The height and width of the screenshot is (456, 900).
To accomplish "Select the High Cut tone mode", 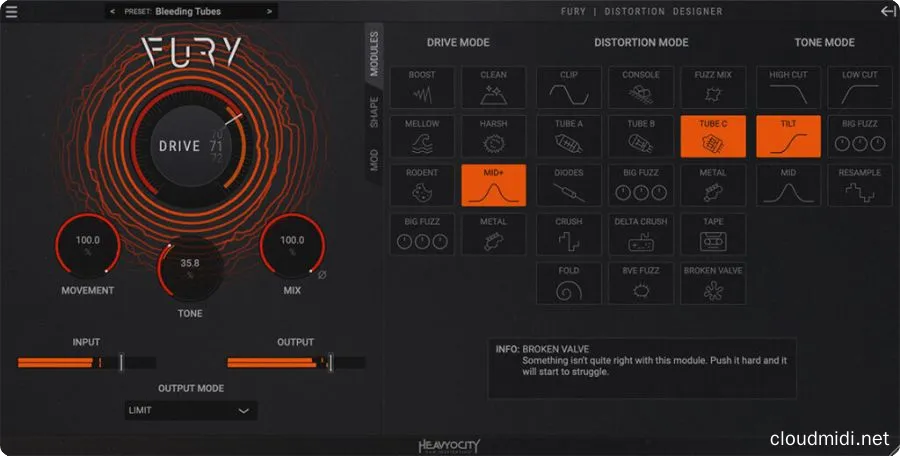I will pyautogui.click(x=789, y=87).
